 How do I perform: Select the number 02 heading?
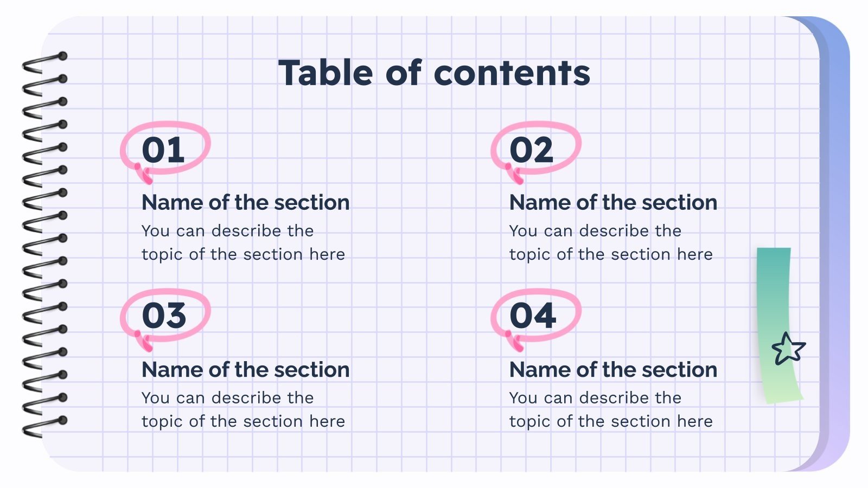click(x=531, y=150)
